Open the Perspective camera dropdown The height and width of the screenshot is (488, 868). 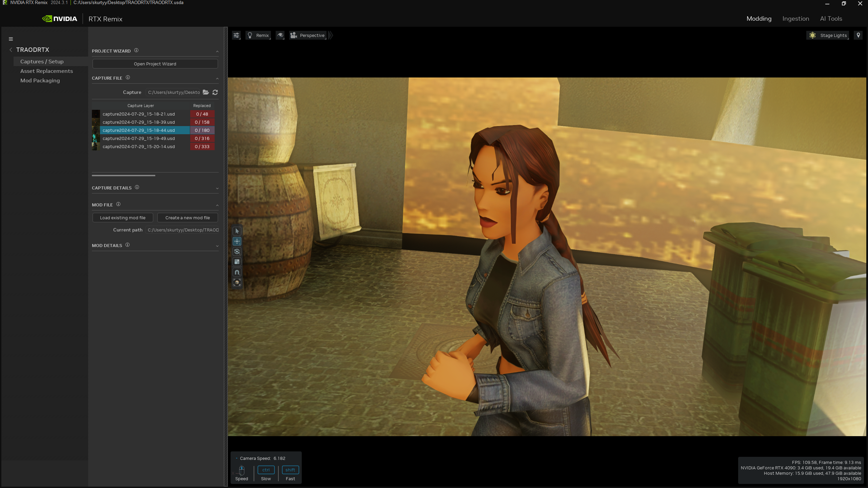tap(308, 35)
